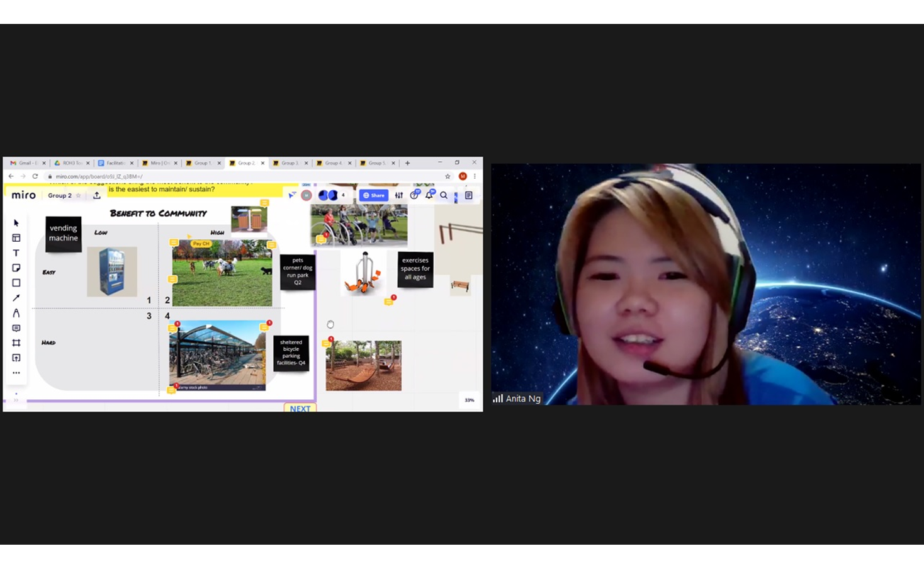Pick the sticky note tool
This screenshot has height=568, width=924.
[16, 268]
